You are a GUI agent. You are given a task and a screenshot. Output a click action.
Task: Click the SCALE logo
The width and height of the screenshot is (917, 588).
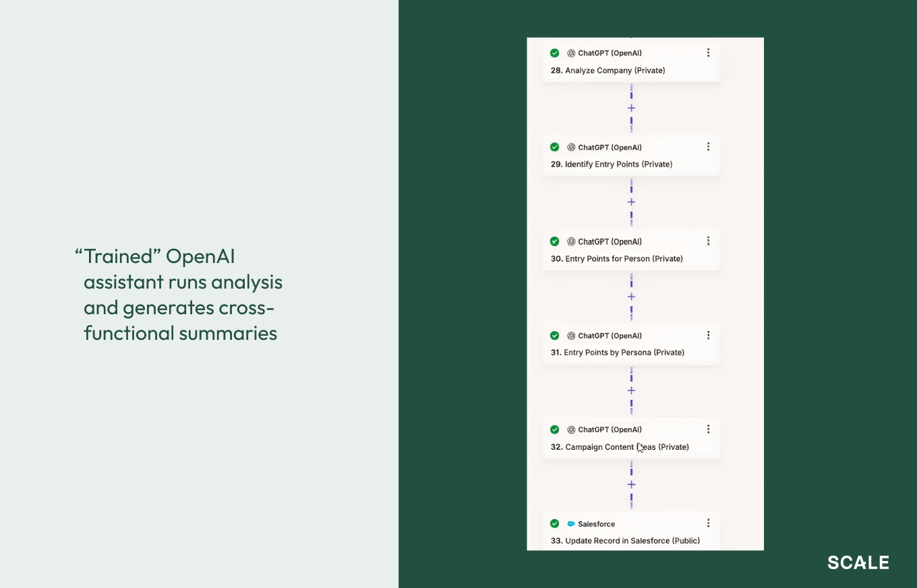(858, 562)
